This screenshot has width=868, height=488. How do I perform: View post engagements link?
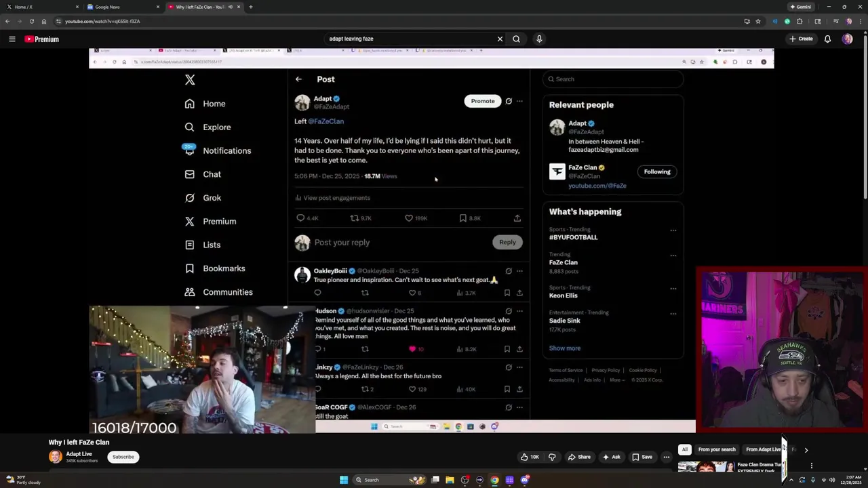click(332, 198)
